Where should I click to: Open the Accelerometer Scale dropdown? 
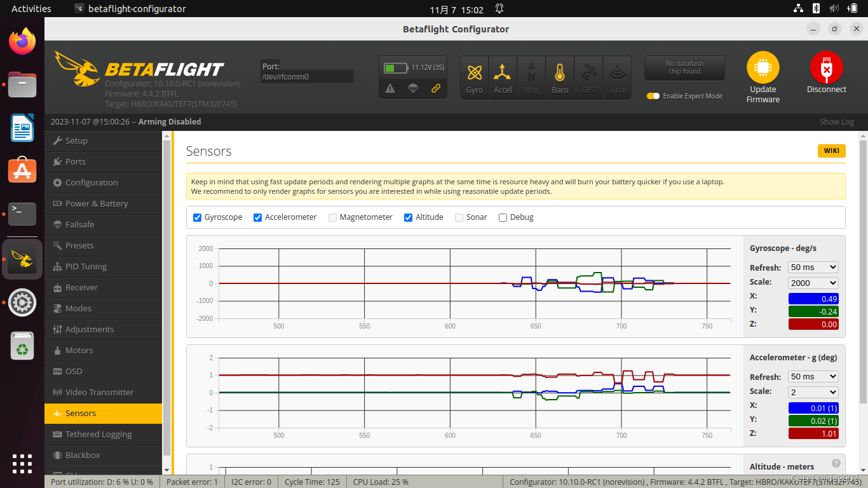point(813,392)
